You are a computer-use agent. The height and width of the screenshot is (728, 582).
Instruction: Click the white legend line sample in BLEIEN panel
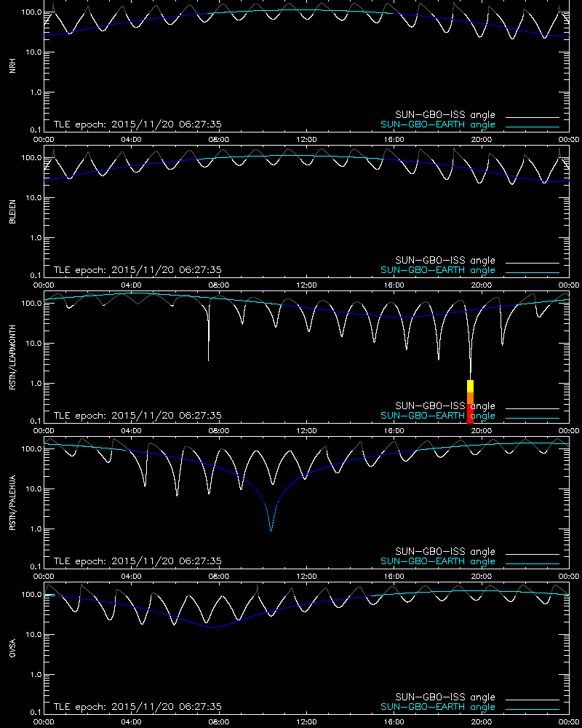533,263
